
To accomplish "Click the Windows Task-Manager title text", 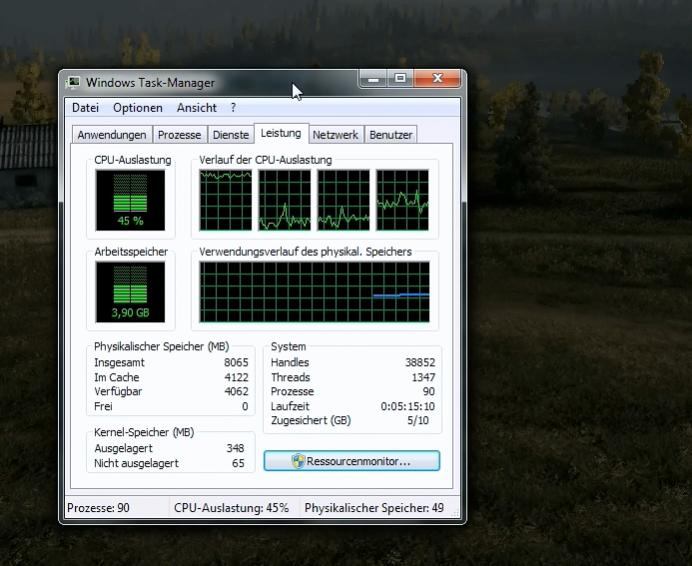I will 150,83.
